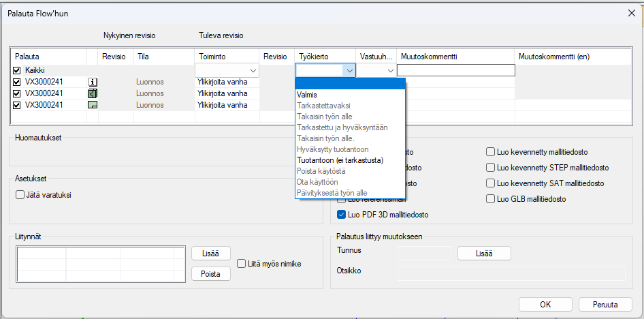Click the drawing icon in third VX3000241 row
This screenshot has width=644, height=319.
[93, 105]
